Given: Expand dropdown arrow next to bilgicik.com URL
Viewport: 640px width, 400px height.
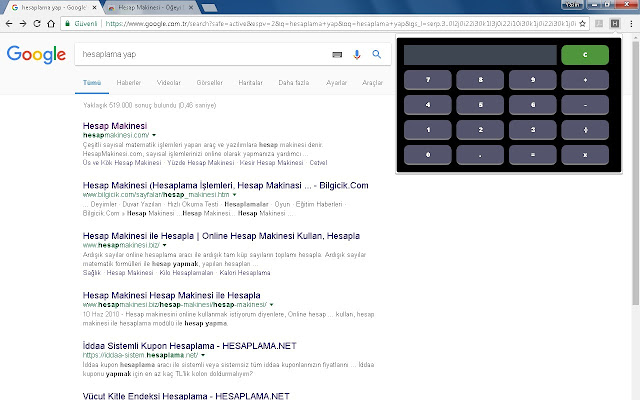Looking at the screenshot, I should click(234, 195).
